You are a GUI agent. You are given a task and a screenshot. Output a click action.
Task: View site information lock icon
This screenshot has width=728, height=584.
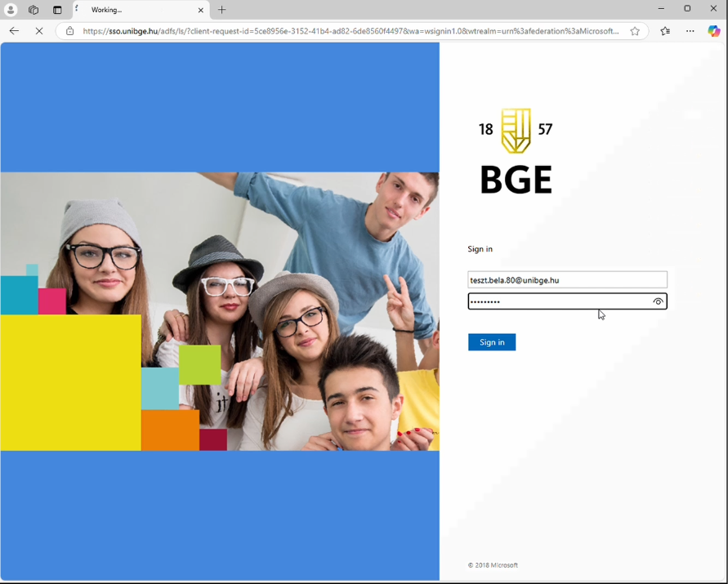(x=69, y=31)
